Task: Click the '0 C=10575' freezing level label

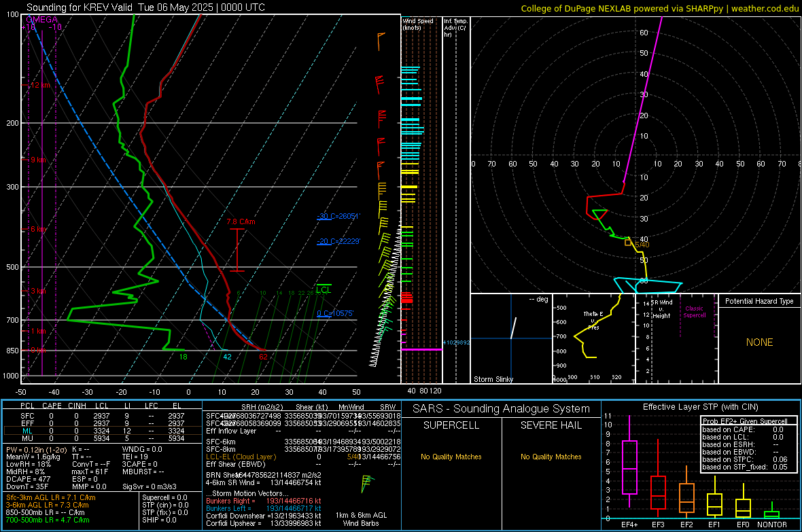Action: [x=335, y=313]
